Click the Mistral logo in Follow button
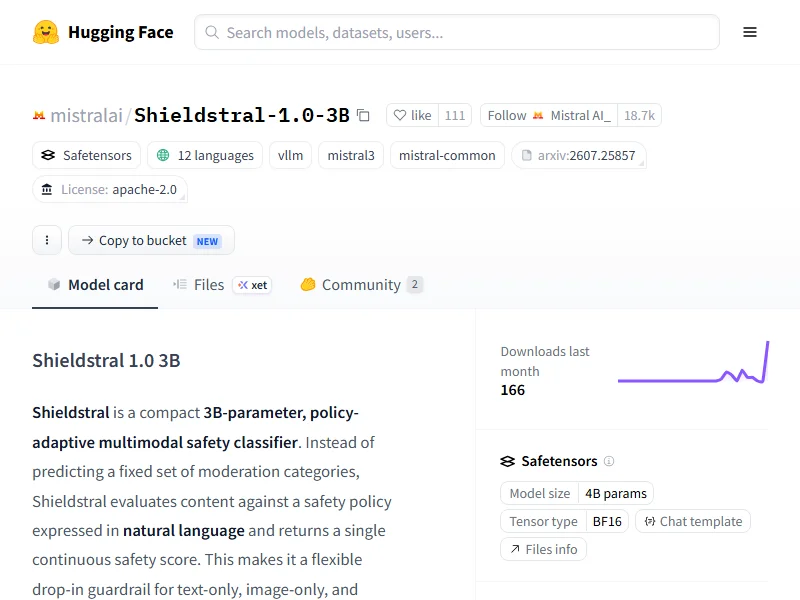The height and width of the screenshot is (600, 800). pos(538,116)
